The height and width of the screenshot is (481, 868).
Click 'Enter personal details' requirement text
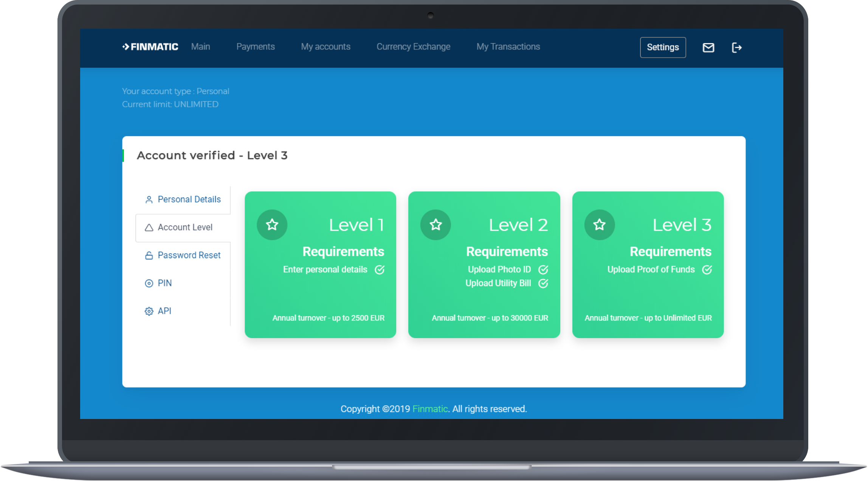point(325,270)
